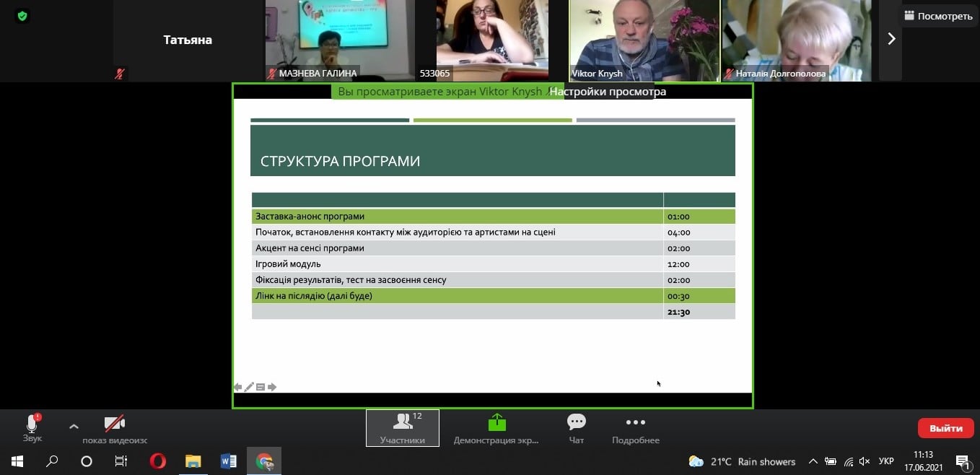Click the pen icon on the slide
This screenshot has width=980, height=475.
pos(249,388)
